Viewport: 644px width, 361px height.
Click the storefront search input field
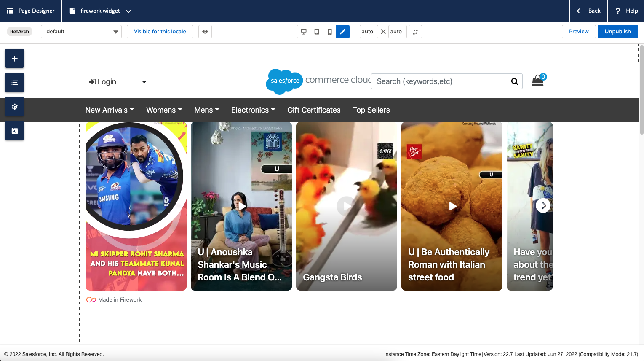pyautogui.click(x=440, y=81)
